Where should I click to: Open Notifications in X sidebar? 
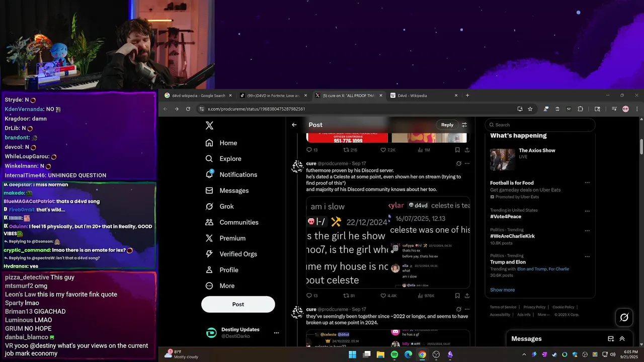tap(231, 174)
